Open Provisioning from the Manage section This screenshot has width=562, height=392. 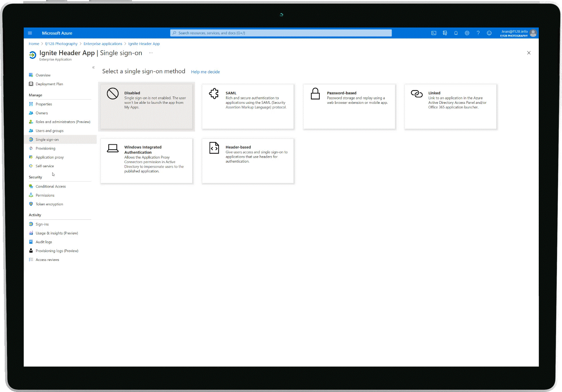point(45,148)
